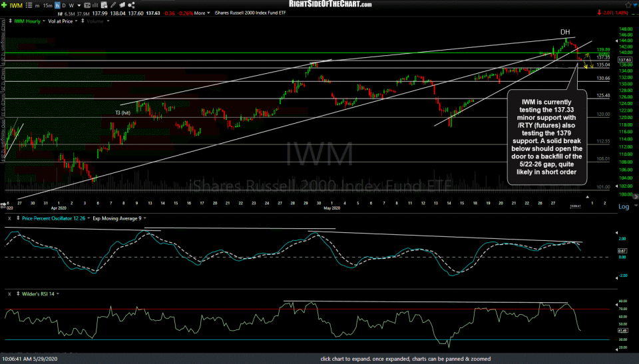
Task: Open the notes/calendar icon in toolbar
Action: click(104, 5)
